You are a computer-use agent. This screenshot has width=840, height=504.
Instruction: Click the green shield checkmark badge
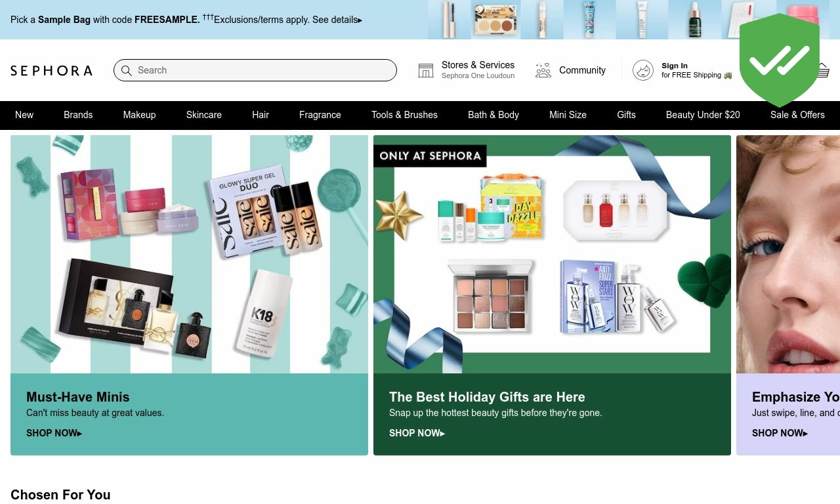780,60
